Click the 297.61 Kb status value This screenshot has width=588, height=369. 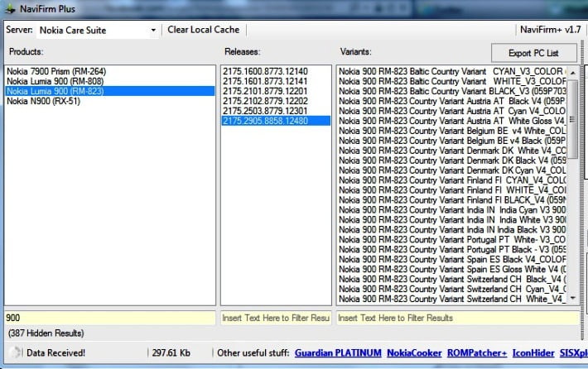[x=171, y=353]
